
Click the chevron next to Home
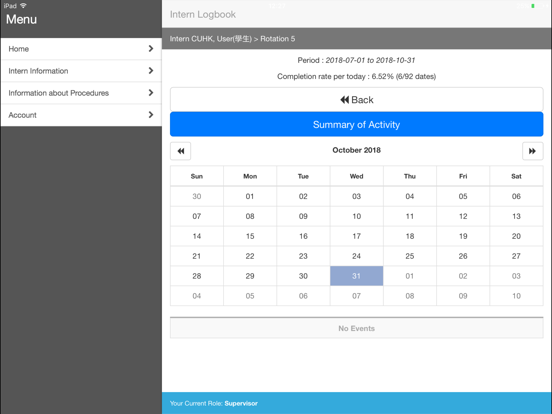(151, 49)
